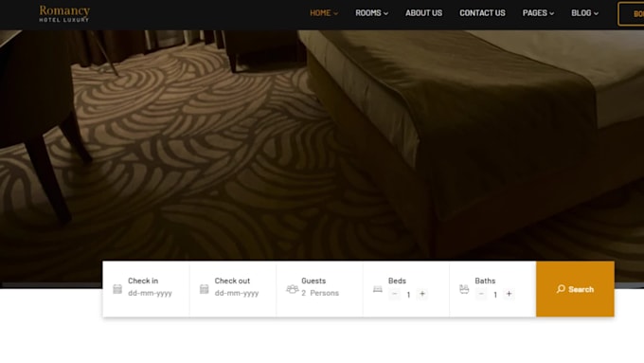Click the Baths count value 1
644x363 pixels.
click(x=495, y=295)
